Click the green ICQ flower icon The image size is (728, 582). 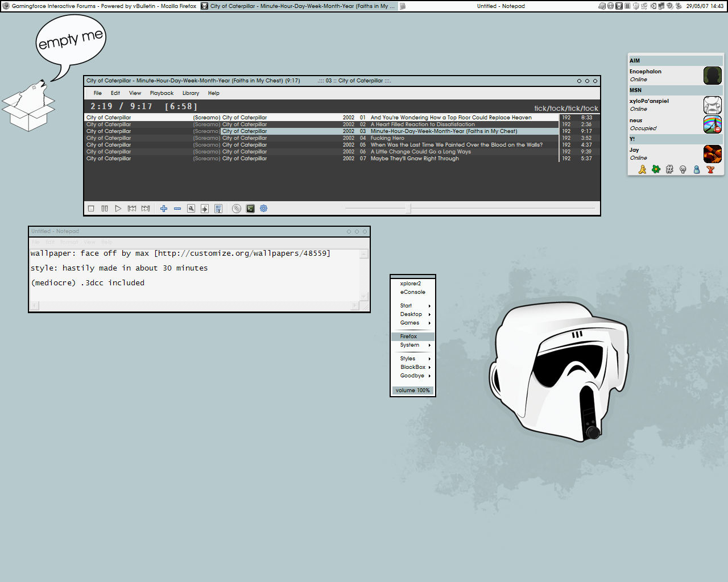(x=656, y=169)
